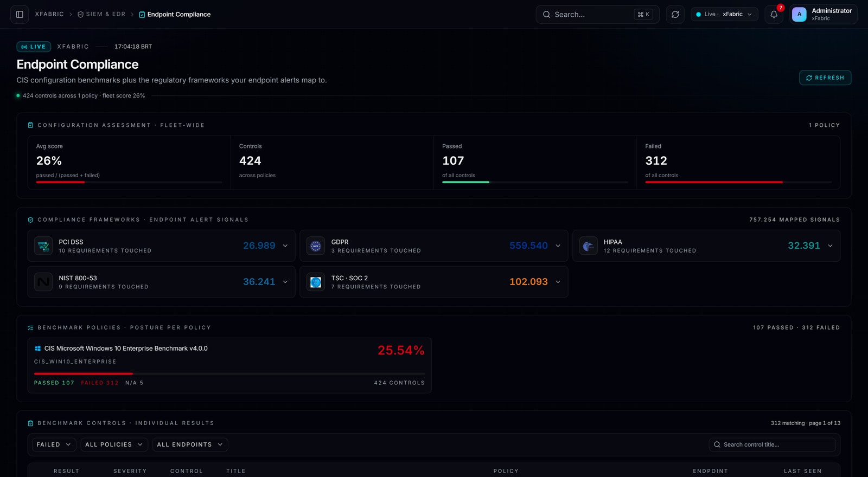
Task: Open the notifications bell
Action: tap(774, 15)
